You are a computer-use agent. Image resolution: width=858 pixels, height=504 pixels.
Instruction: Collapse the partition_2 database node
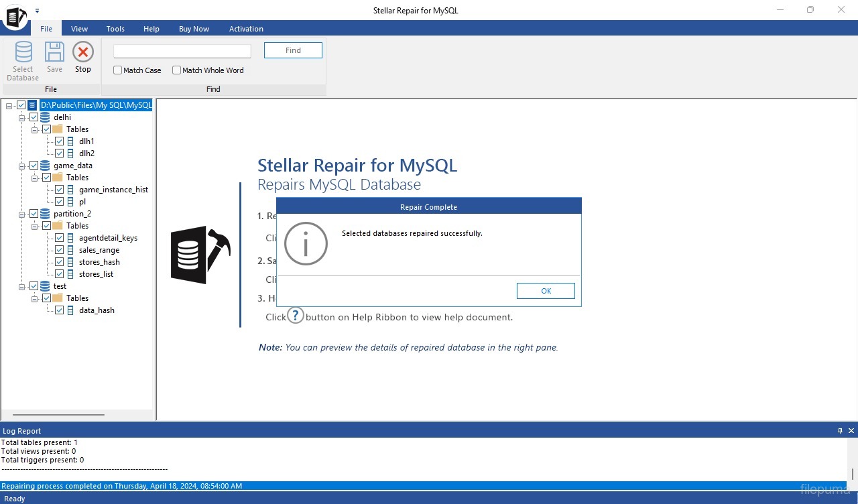click(22, 214)
